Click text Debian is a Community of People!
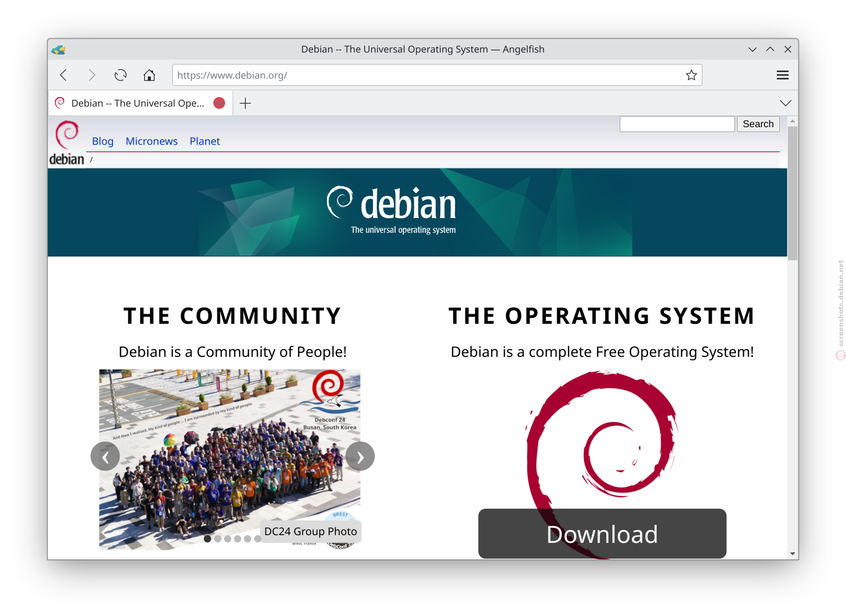 (x=232, y=352)
